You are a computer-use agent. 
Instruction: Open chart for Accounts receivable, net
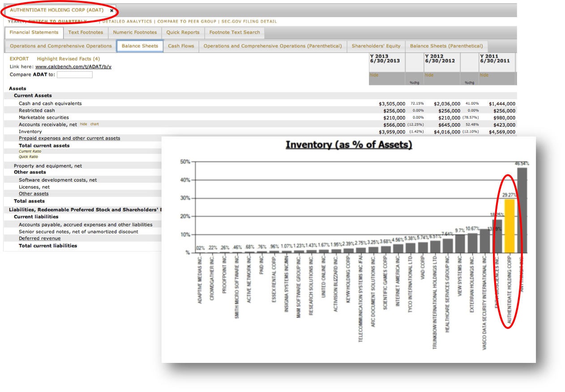coord(94,124)
